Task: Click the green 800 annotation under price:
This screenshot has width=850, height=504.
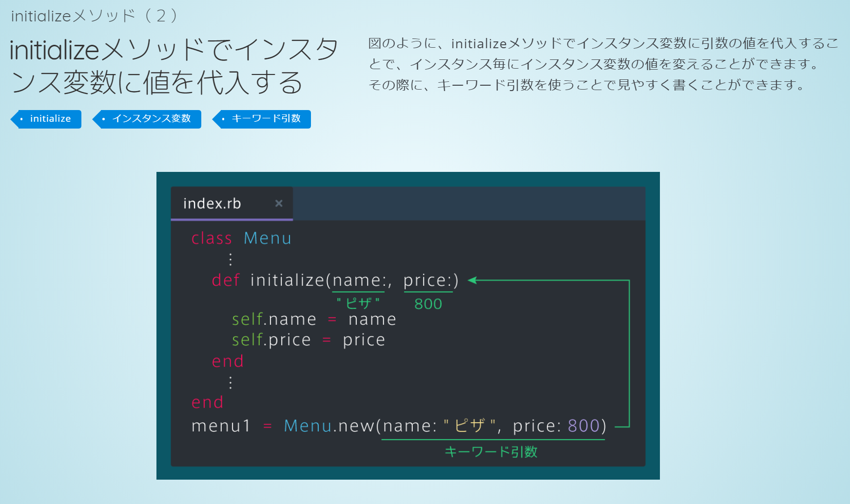Action: pos(428,304)
